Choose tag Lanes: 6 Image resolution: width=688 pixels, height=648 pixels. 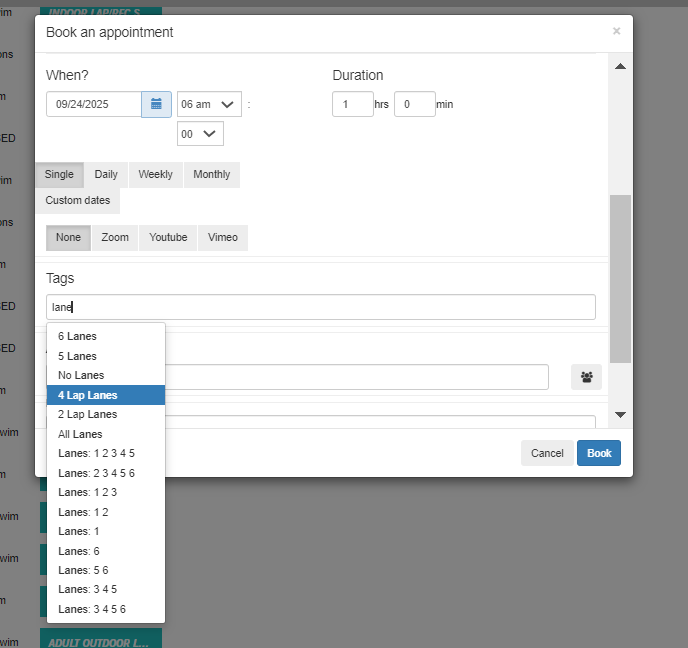(x=106, y=551)
